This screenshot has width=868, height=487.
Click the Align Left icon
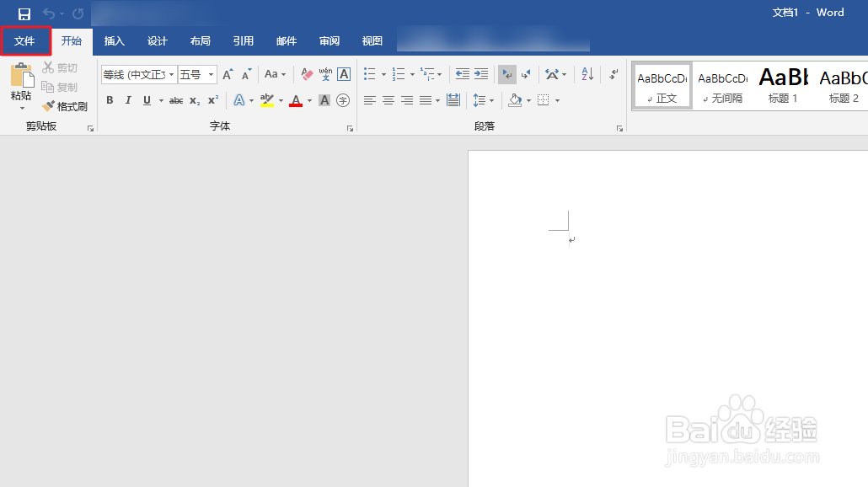click(370, 100)
